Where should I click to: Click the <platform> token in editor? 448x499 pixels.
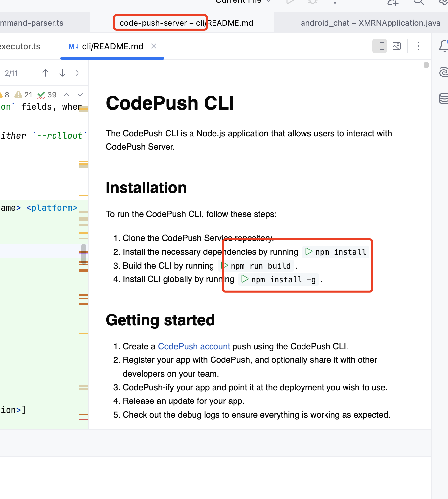click(52, 208)
